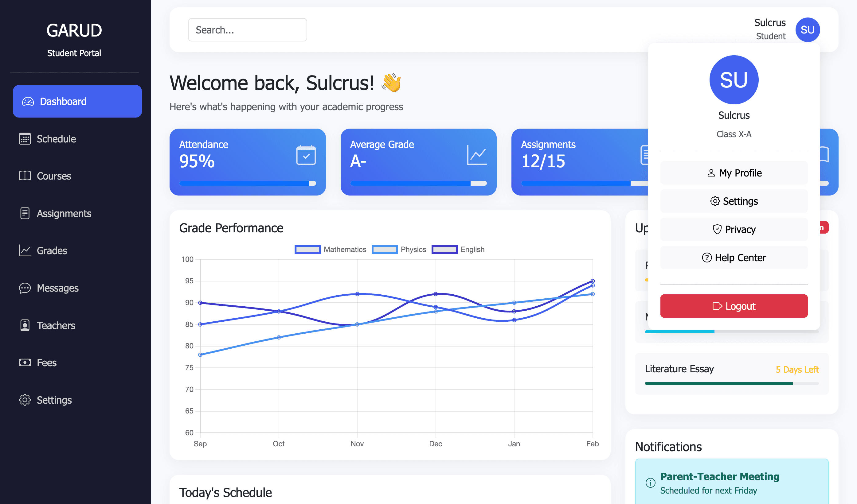Viewport: 857px width, 504px height.
Task: Click the Notifications heading
Action: [x=668, y=447]
